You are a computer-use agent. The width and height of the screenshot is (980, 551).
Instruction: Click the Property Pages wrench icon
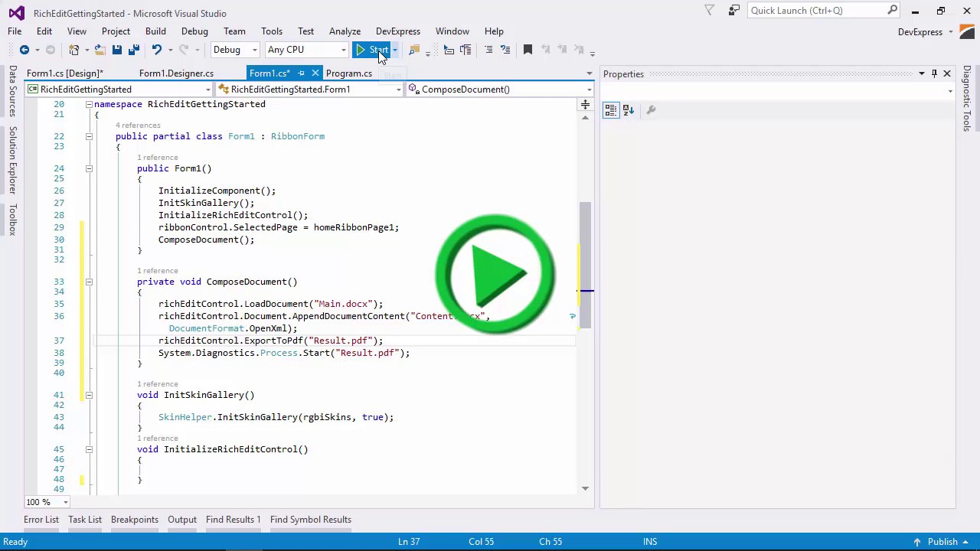click(x=651, y=110)
